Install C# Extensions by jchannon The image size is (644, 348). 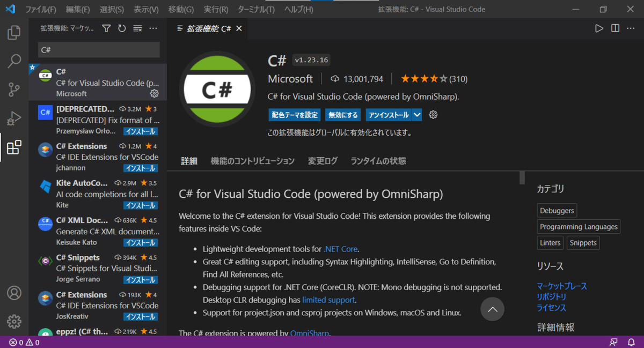[141, 168]
